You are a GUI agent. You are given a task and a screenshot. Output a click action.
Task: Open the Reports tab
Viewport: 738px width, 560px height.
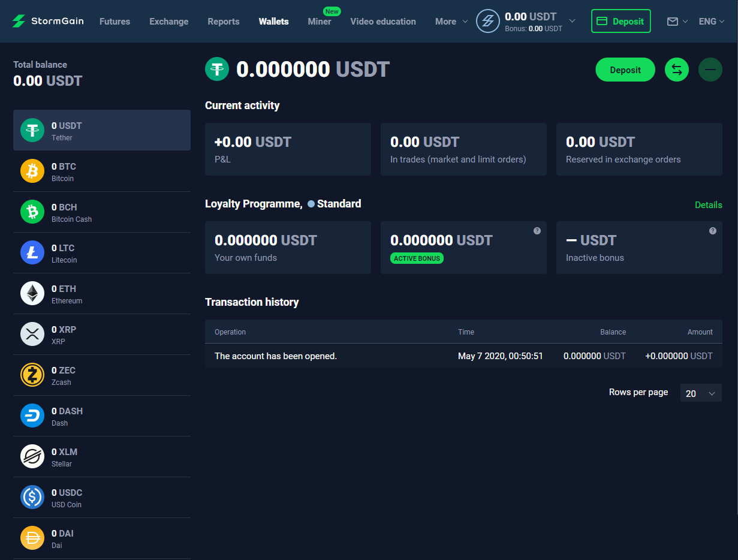224,22
